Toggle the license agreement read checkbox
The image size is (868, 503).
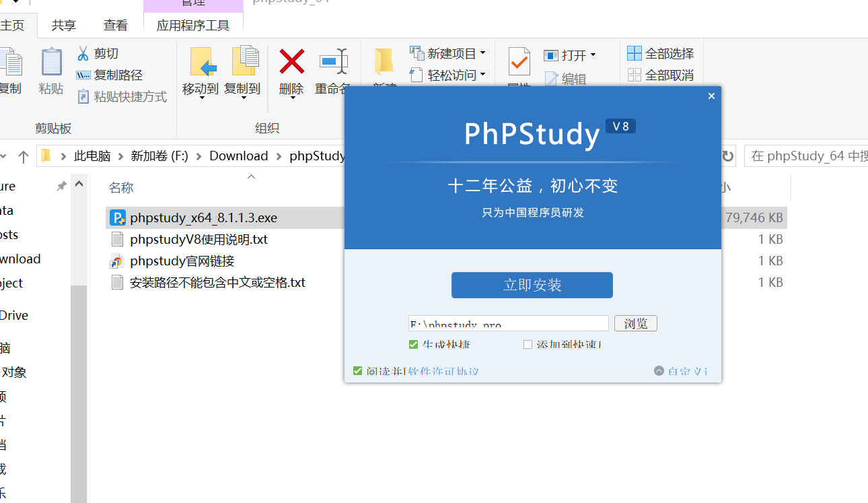pyautogui.click(x=358, y=371)
